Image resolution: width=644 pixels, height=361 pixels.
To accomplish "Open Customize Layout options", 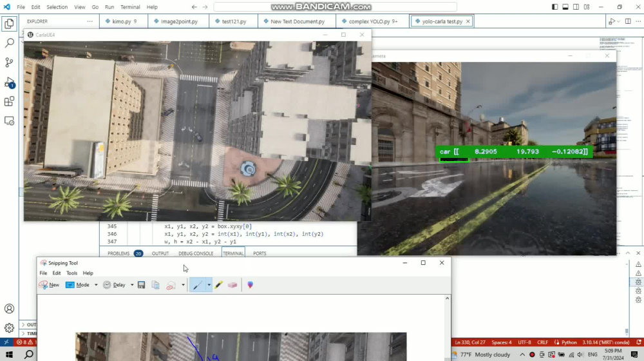I will 587,7.
